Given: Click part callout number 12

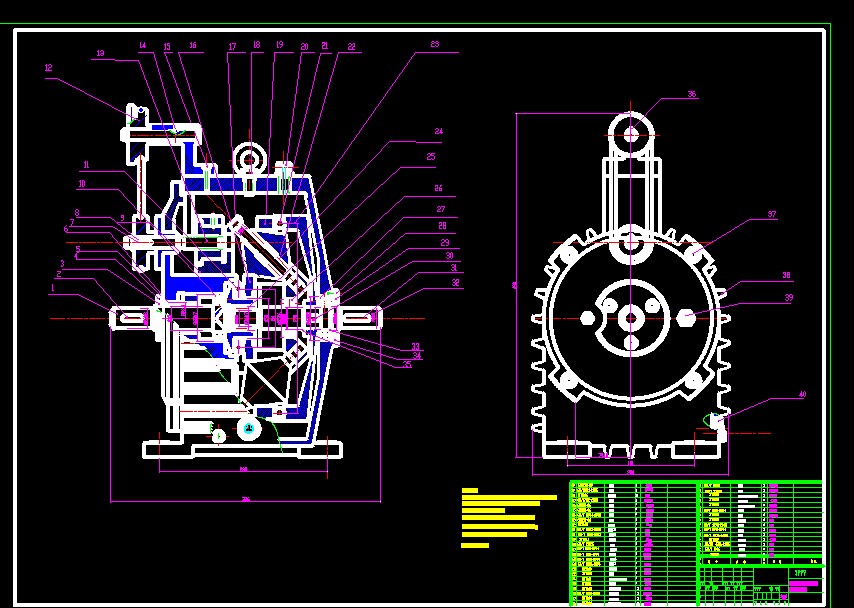Looking at the screenshot, I should [x=48, y=68].
